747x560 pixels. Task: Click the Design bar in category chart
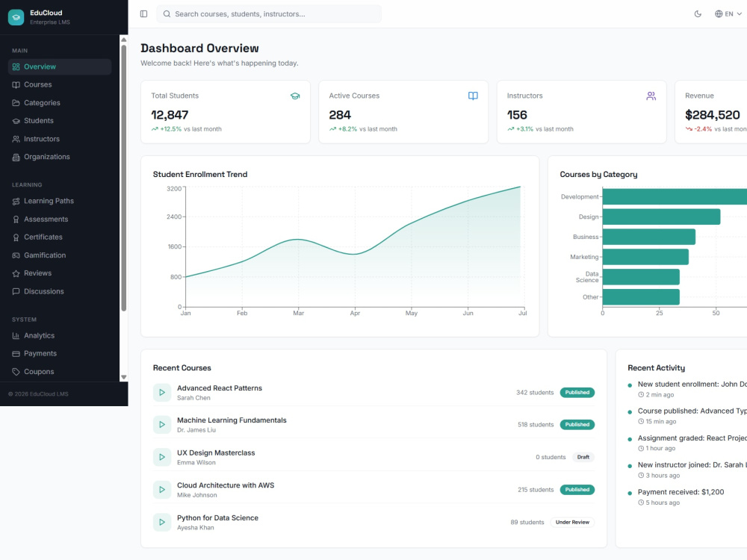(x=661, y=217)
